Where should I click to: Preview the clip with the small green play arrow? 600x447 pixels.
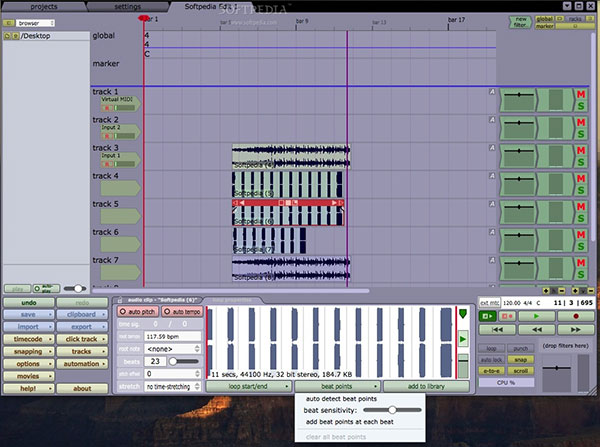tap(463, 339)
